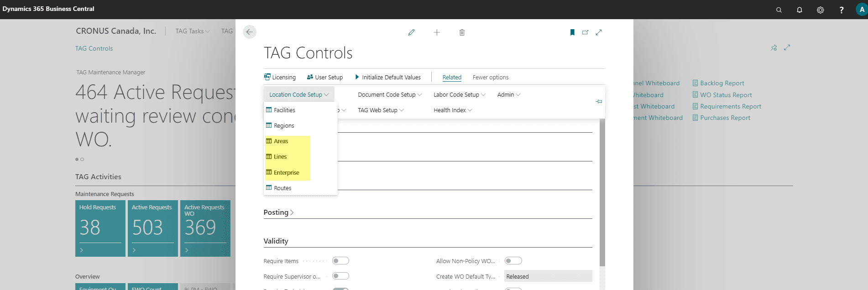Open the TAG Tasks dropdown
The image size is (868, 290).
coord(193,31)
